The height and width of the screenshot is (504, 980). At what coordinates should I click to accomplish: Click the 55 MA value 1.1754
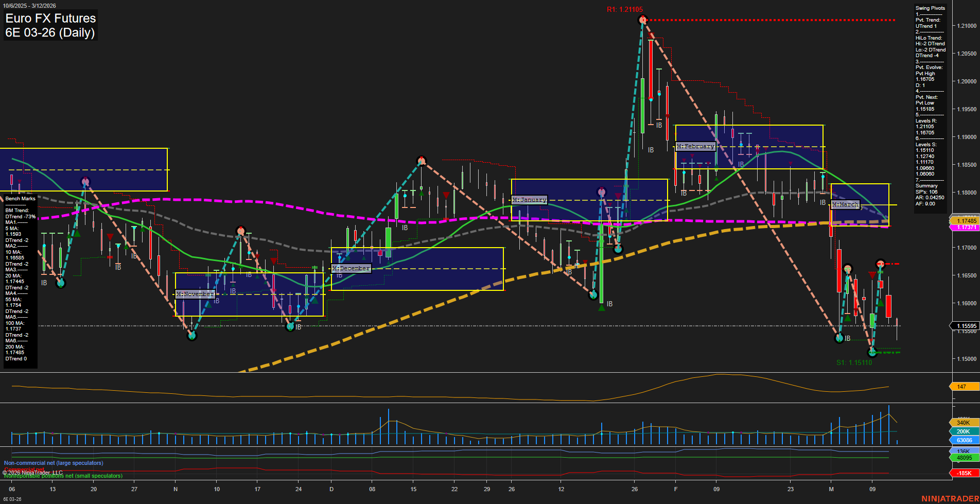pyautogui.click(x=13, y=305)
